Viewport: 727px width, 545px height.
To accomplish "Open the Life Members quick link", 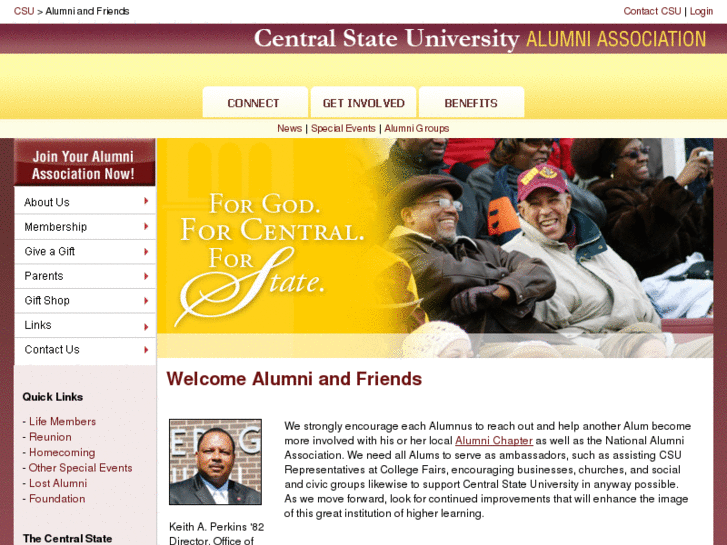I will pos(63,421).
